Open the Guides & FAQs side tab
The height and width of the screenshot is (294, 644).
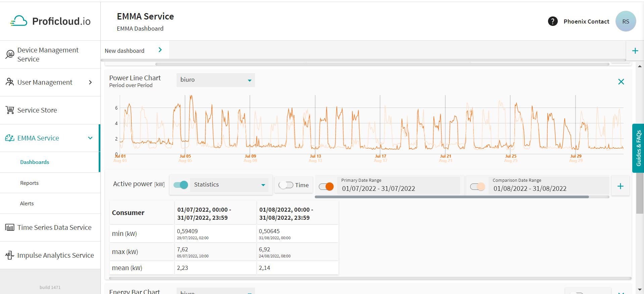coord(638,148)
